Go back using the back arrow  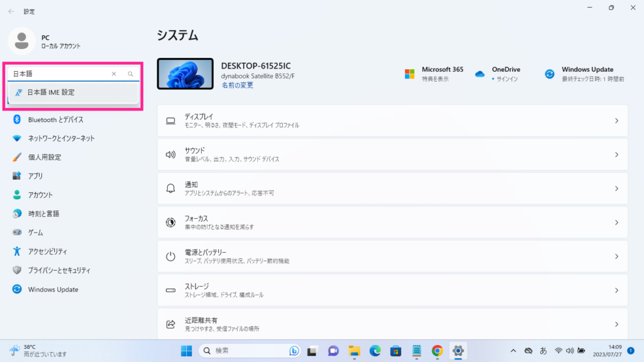pos(11,11)
